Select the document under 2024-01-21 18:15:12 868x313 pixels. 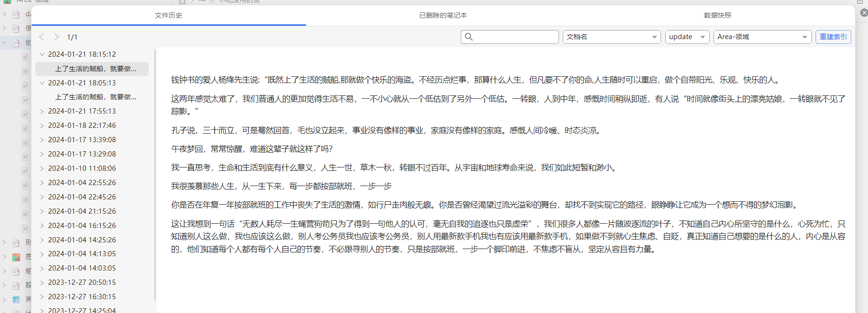(92, 69)
